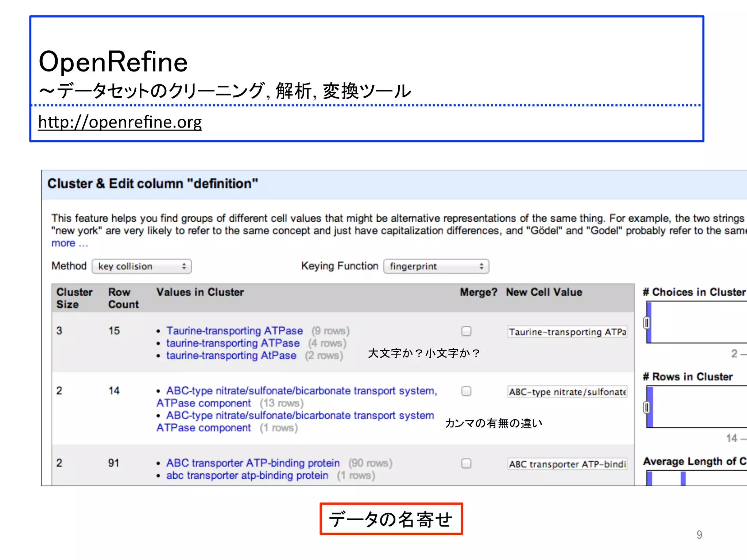Image resolution: width=747 pixels, height=560 pixels.
Task: Check Merge for the ABC transporter ATP-binding cluster
Action: pyautogui.click(x=466, y=463)
